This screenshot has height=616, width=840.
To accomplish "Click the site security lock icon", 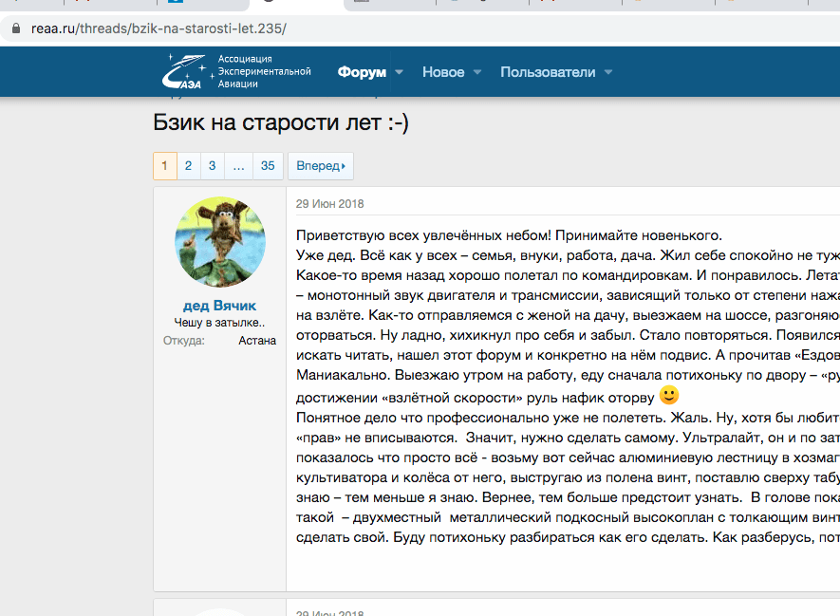I will [14, 28].
